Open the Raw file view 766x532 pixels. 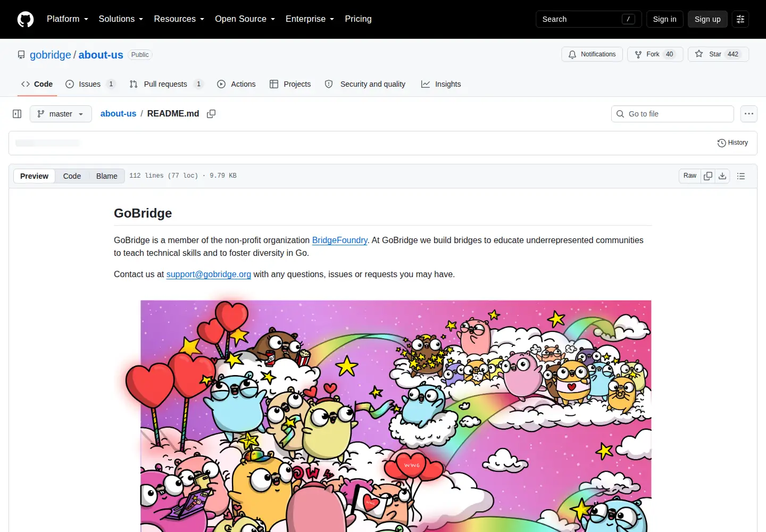[690, 176]
